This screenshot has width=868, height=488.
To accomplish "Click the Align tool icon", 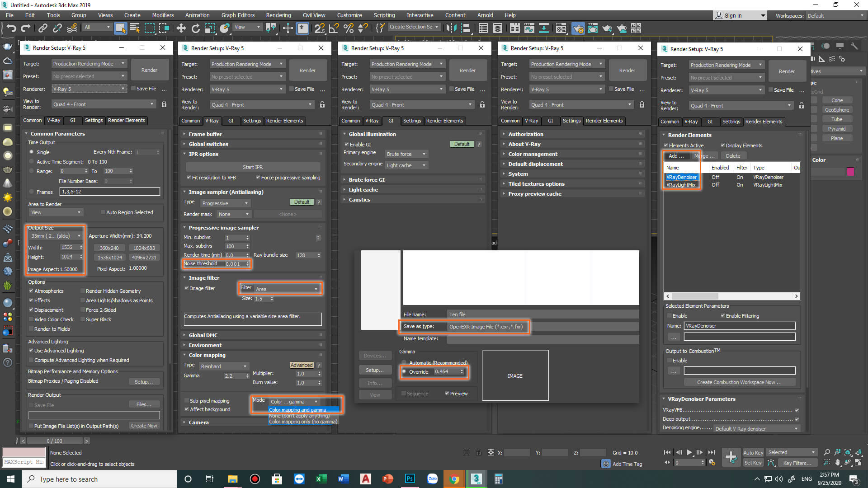I will pos(465,28).
